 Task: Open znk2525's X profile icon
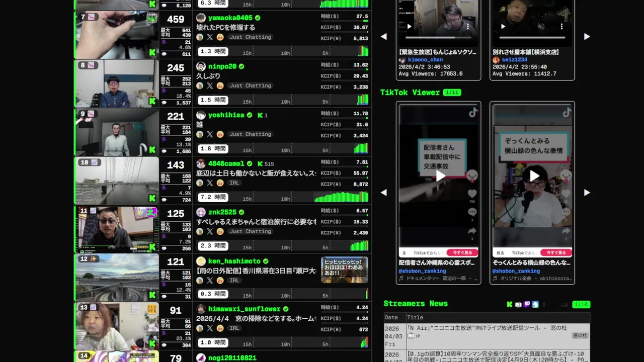point(210,232)
